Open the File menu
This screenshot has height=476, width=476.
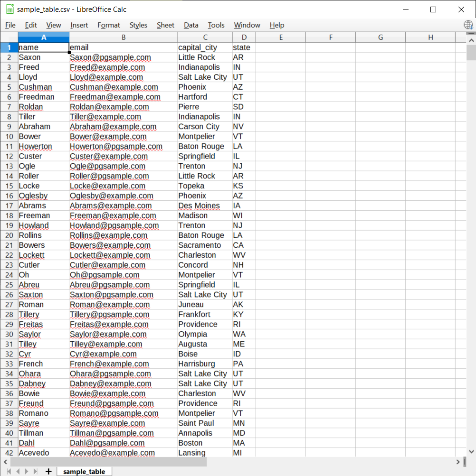coord(10,25)
